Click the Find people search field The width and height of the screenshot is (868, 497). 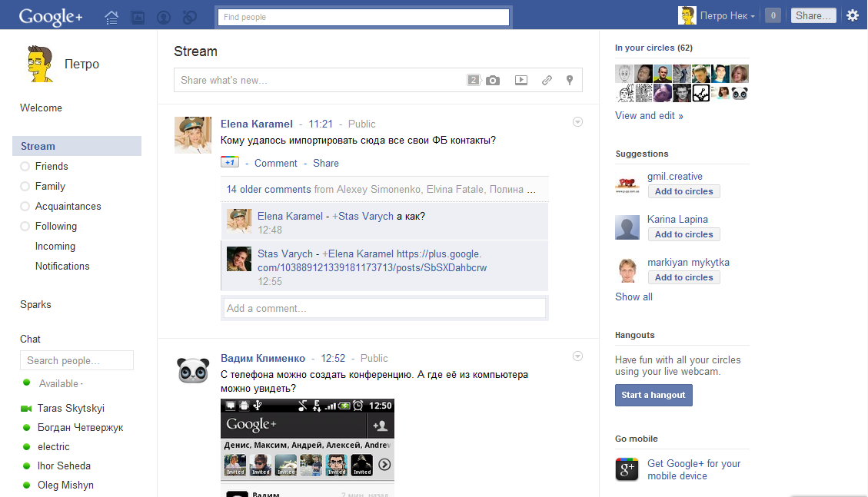coord(363,17)
